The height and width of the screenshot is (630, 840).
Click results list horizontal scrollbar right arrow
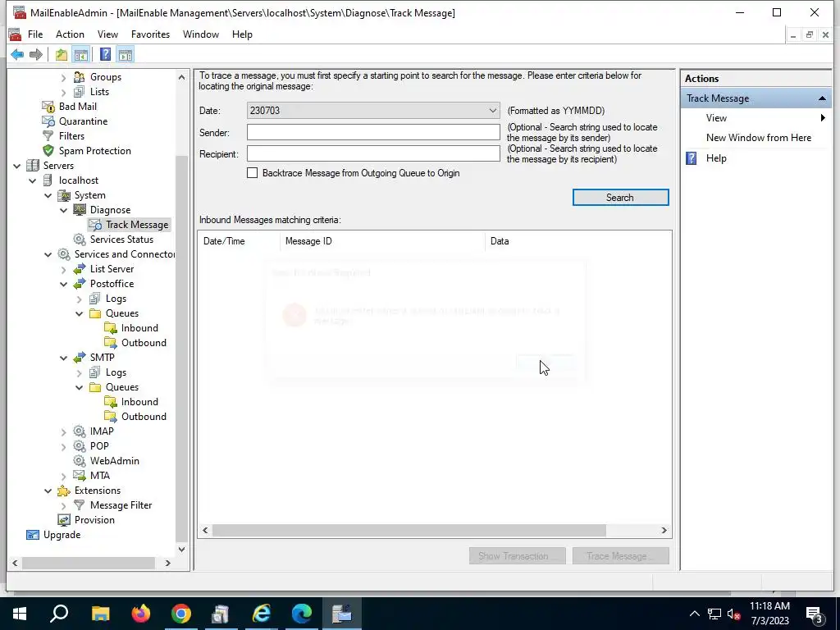tap(664, 531)
